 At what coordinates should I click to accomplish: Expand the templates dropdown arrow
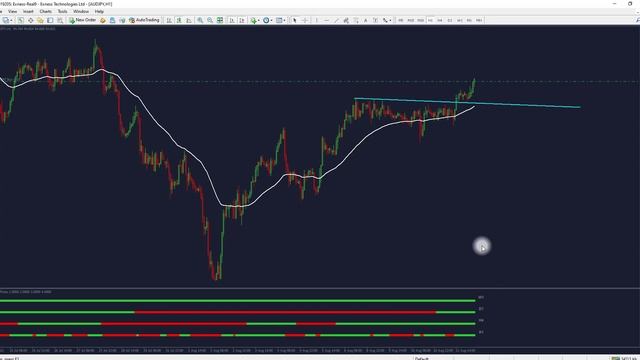(284, 20)
